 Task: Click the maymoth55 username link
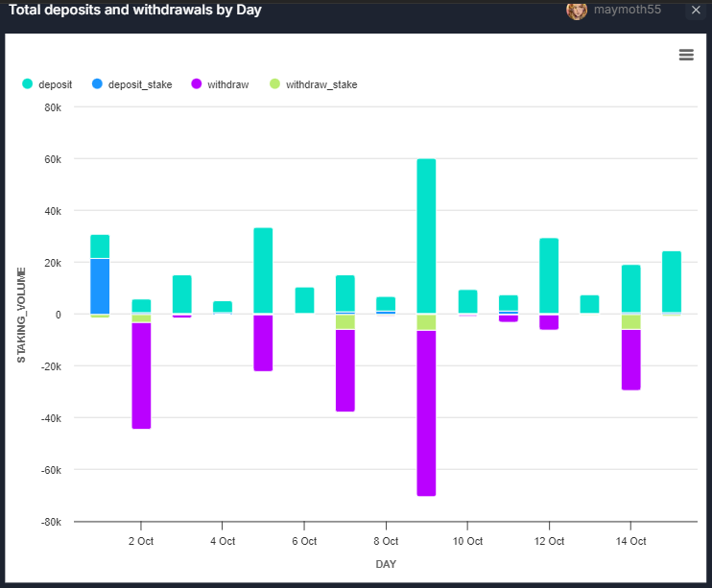tap(628, 10)
